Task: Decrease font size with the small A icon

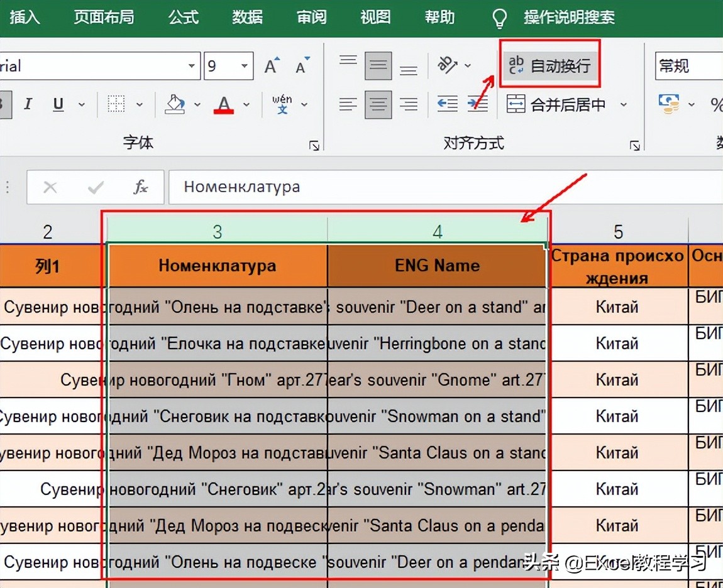Action: click(x=302, y=65)
